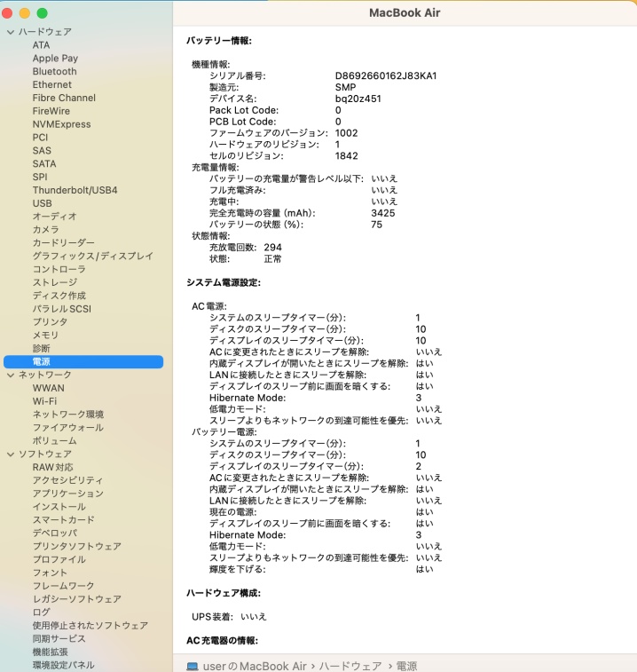This screenshot has height=672, width=637.
Task: Open the コントローラ entry
Action: pos(59,269)
